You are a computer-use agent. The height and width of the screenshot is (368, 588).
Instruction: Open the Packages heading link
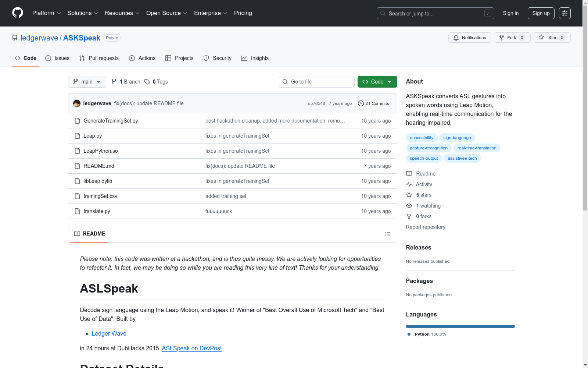pos(419,281)
